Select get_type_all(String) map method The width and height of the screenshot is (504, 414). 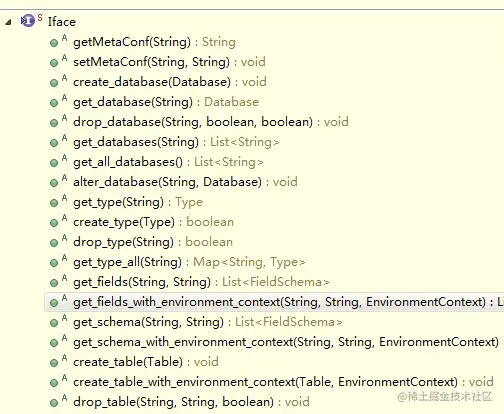click(189, 262)
